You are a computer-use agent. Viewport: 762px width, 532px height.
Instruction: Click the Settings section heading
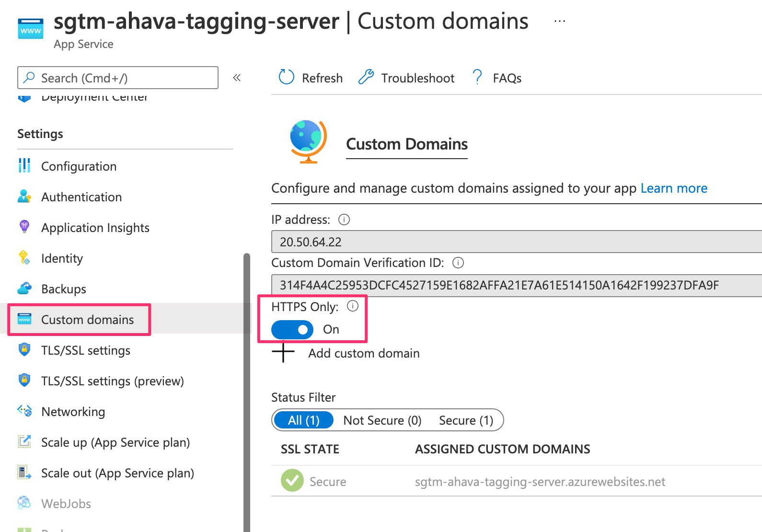click(40, 134)
